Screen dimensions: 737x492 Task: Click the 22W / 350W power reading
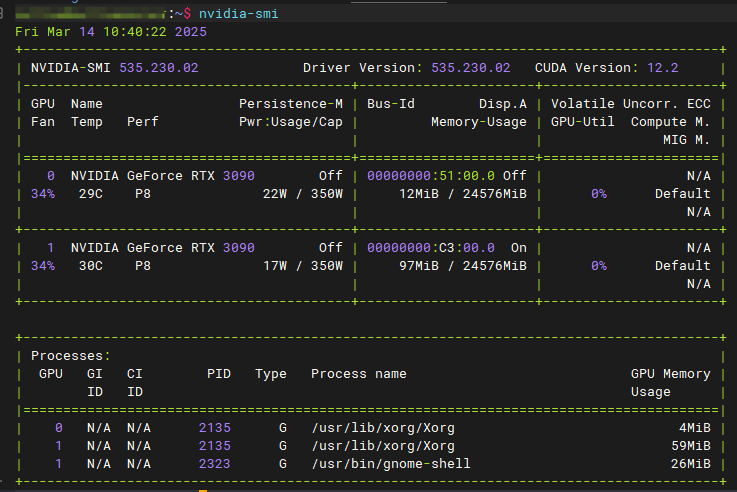click(x=303, y=194)
